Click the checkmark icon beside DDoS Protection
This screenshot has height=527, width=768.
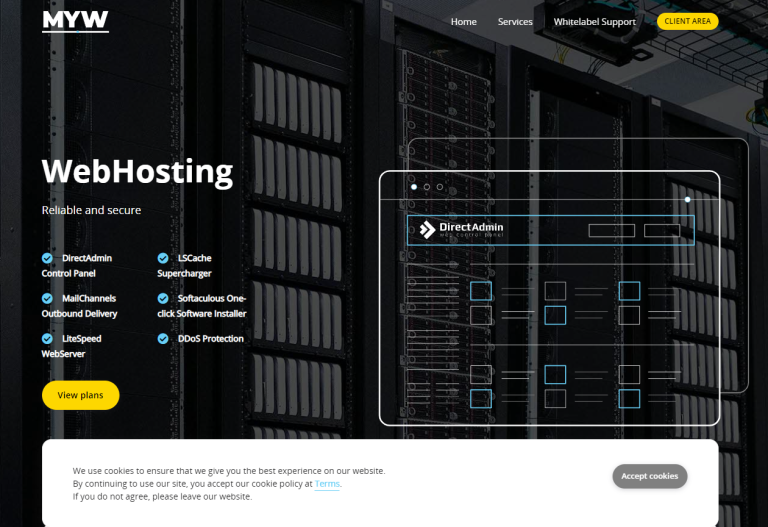coord(163,338)
